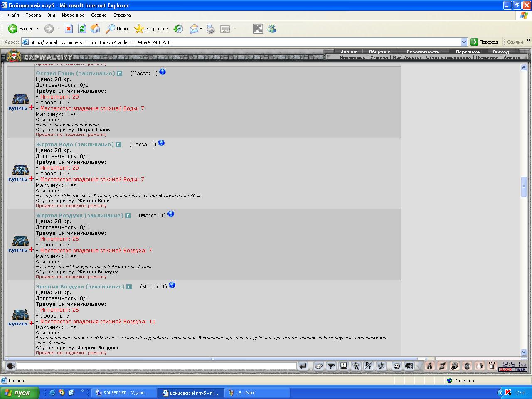
Task: Go to Home page icon
Action: click(95, 29)
